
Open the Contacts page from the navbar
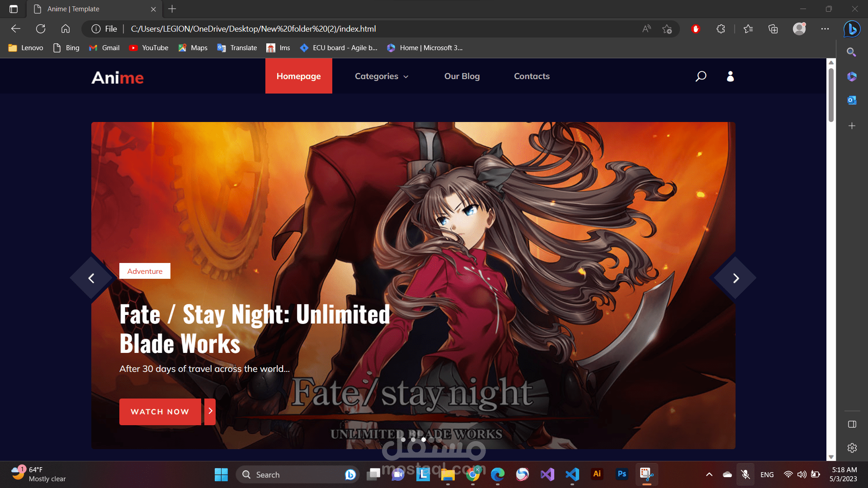pos(532,76)
